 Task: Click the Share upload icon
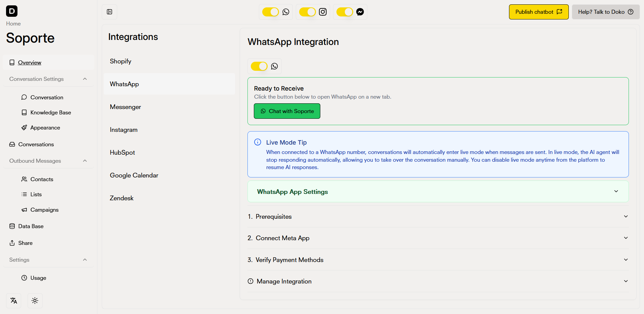[12, 243]
